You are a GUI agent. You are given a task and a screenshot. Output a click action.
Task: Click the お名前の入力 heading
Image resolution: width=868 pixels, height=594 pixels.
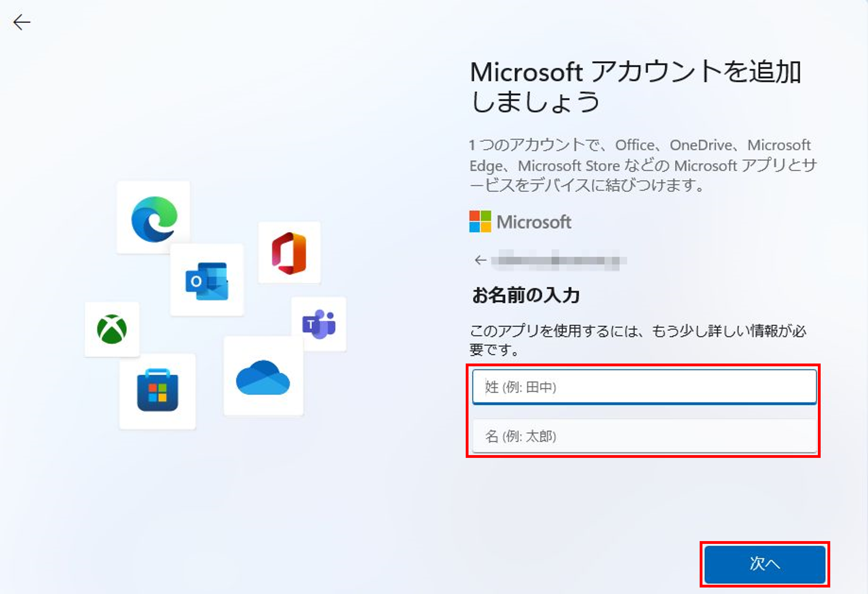click(526, 295)
